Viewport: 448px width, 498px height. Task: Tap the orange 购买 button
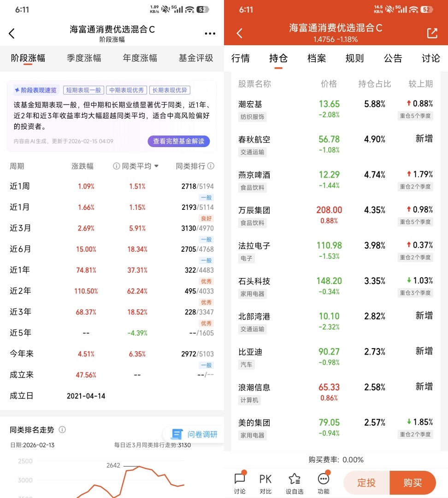413,483
